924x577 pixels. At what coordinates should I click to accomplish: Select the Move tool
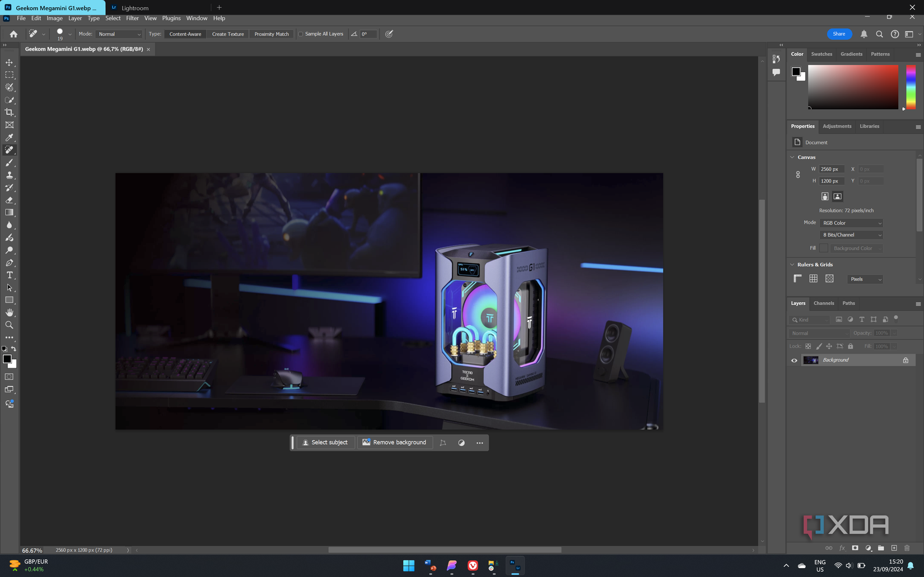[10, 63]
